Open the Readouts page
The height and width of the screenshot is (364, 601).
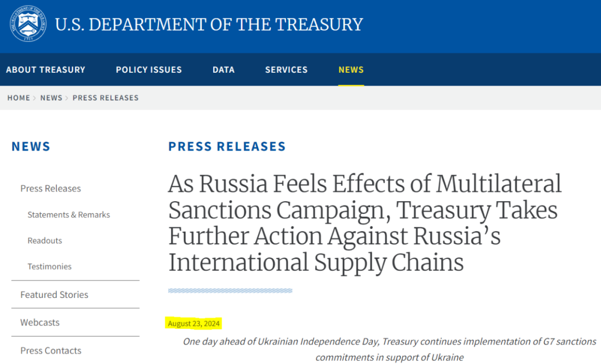click(45, 241)
